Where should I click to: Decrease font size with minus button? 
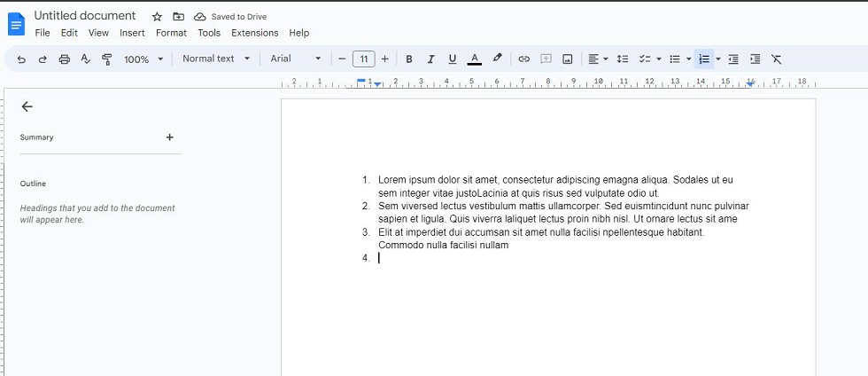coord(342,59)
